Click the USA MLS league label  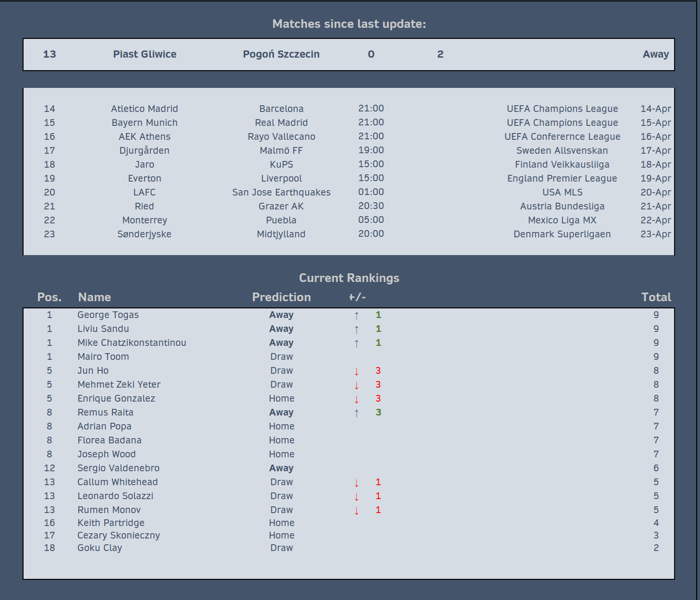pyautogui.click(x=562, y=192)
